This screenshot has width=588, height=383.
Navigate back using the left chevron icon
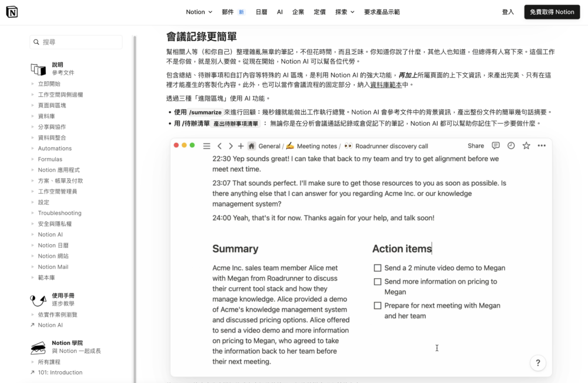pos(219,146)
